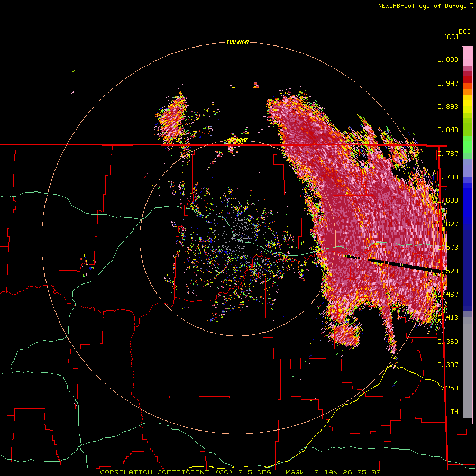Select the 0.733 scale value
The image size is (476, 476).
pos(448,177)
